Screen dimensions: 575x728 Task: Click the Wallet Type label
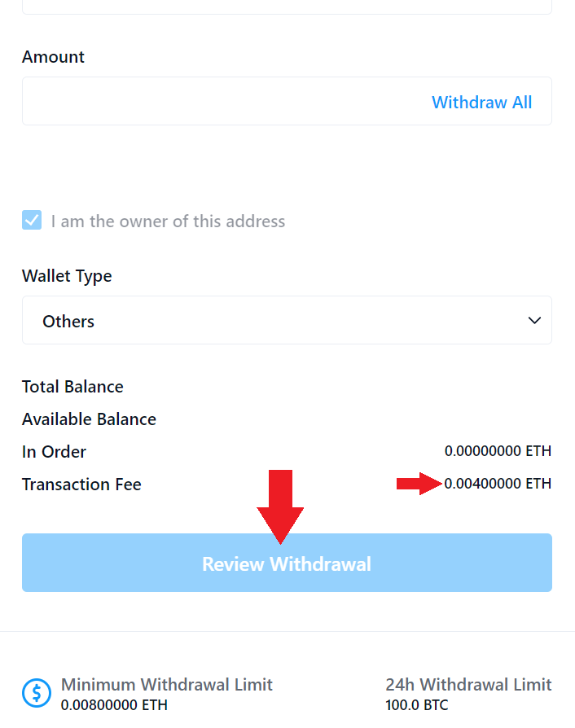[67, 276]
